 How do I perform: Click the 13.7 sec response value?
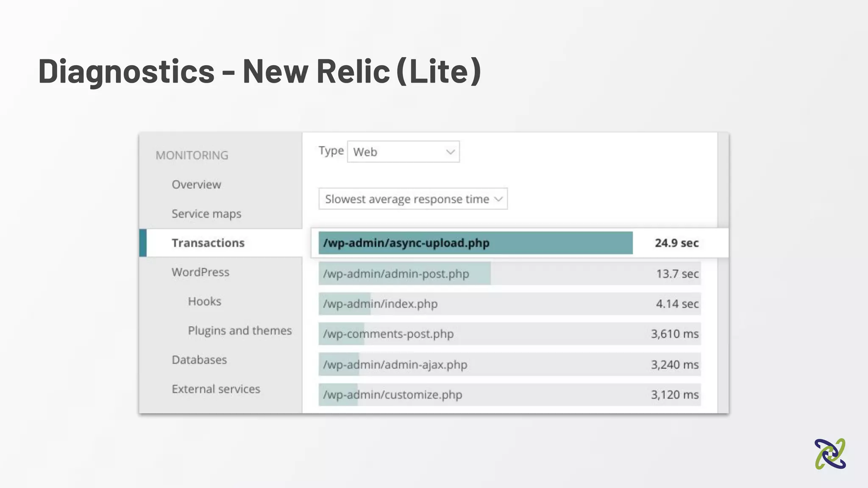[677, 274]
